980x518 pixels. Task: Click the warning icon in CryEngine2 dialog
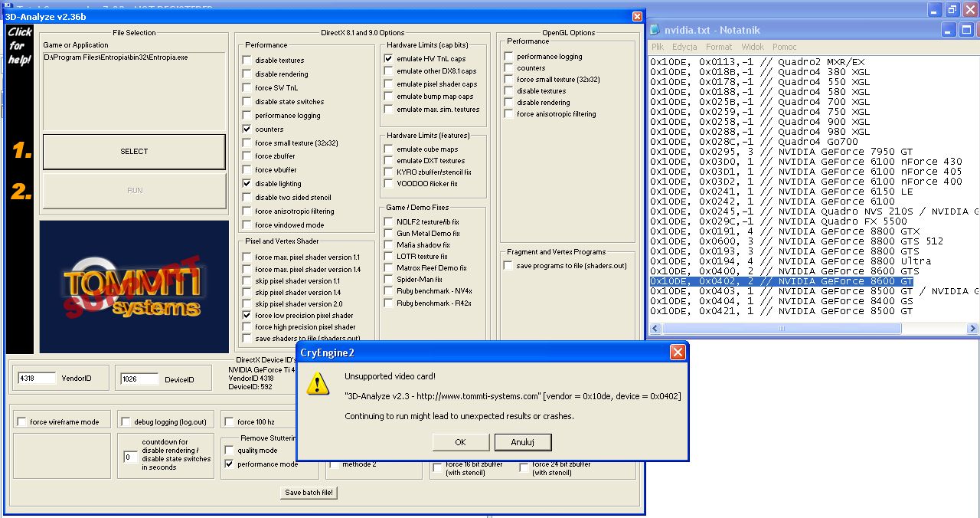(x=318, y=385)
